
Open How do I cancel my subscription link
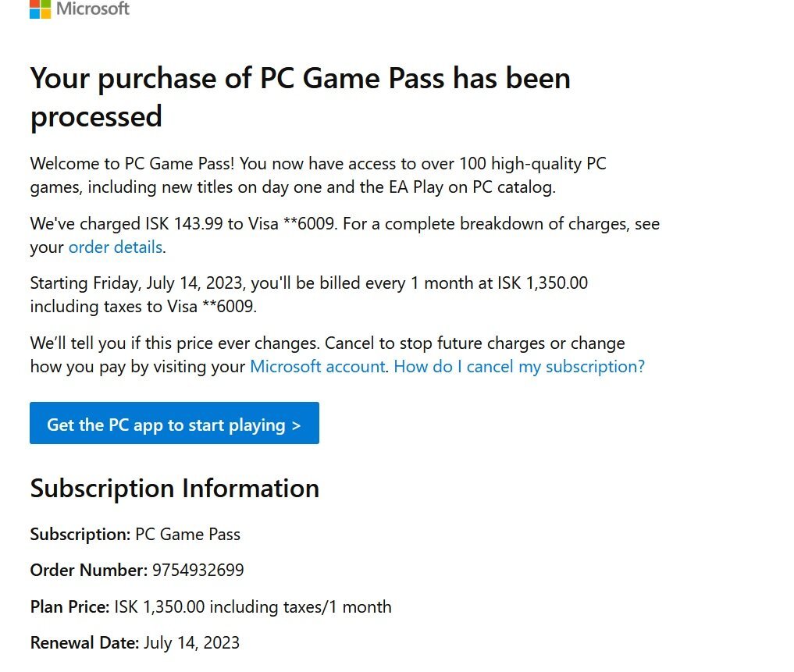[x=519, y=367]
